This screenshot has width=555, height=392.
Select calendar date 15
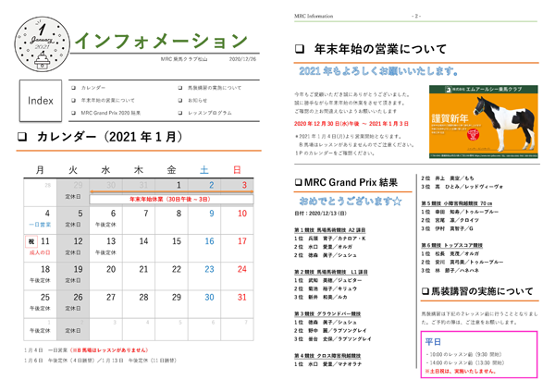[177, 241]
